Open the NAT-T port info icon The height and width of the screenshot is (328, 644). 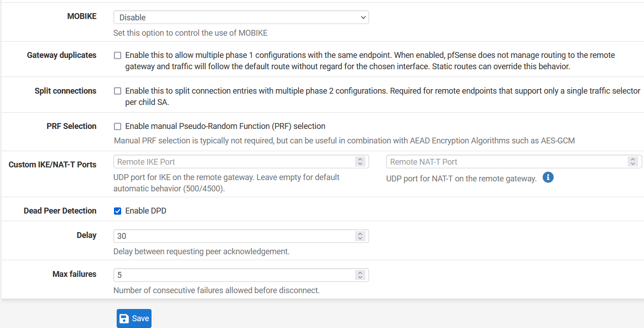[548, 177]
